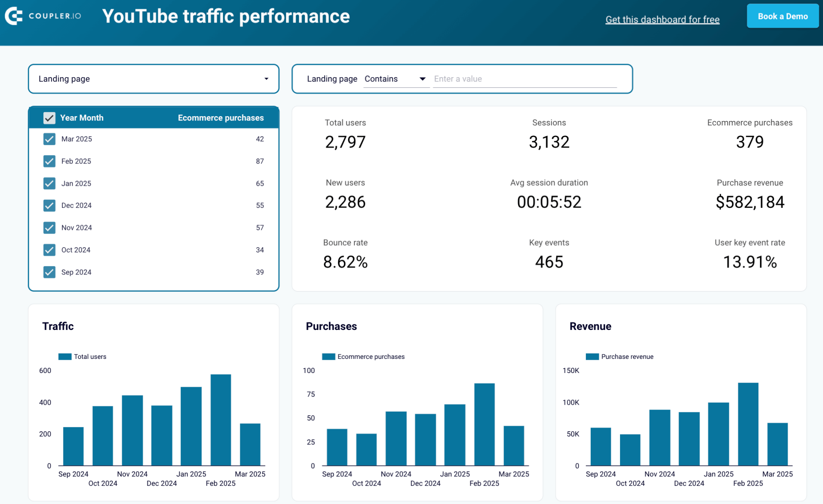Click the Feb 2025 bar in Traffic chart
Screen dimensions: 823x504
click(221, 420)
